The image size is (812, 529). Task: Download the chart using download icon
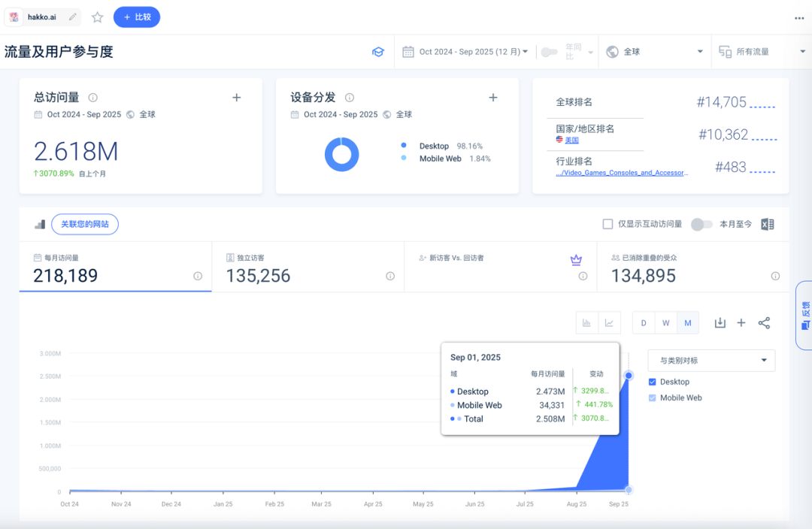[x=720, y=323]
